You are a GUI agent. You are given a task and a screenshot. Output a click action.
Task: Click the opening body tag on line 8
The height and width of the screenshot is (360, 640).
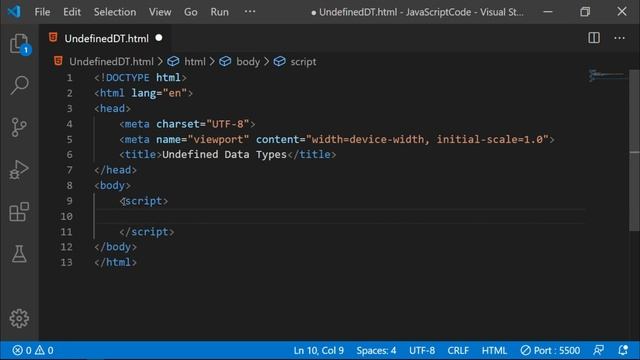112,185
